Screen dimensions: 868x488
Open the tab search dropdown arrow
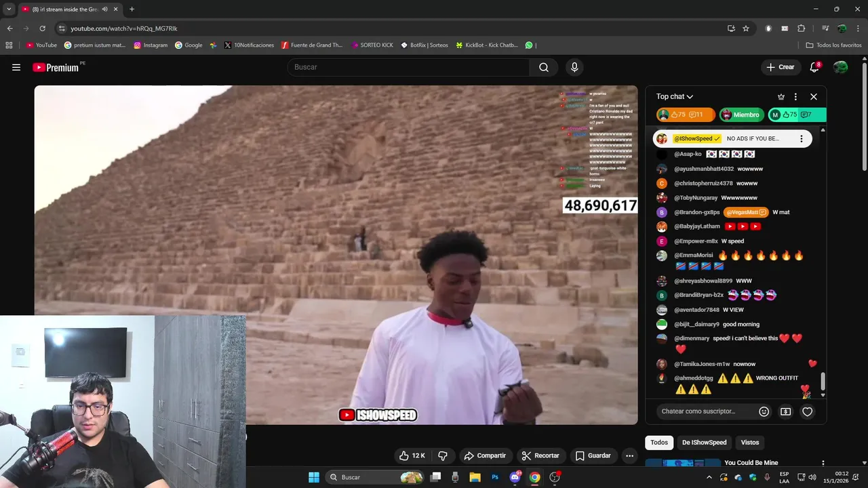pyautogui.click(x=9, y=9)
